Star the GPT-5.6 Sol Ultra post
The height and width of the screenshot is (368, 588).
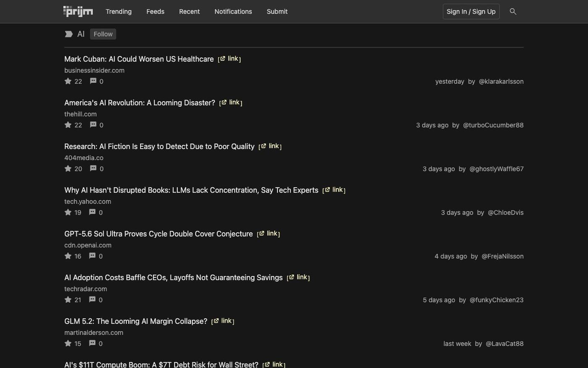pyautogui.click(x=68, y=256)
